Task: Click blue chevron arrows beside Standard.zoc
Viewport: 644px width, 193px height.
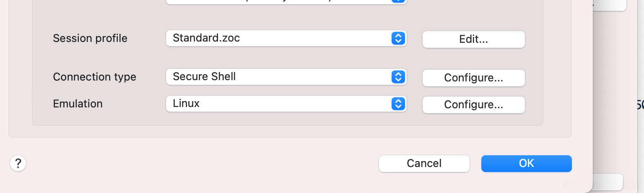Action: coord(398,39)
